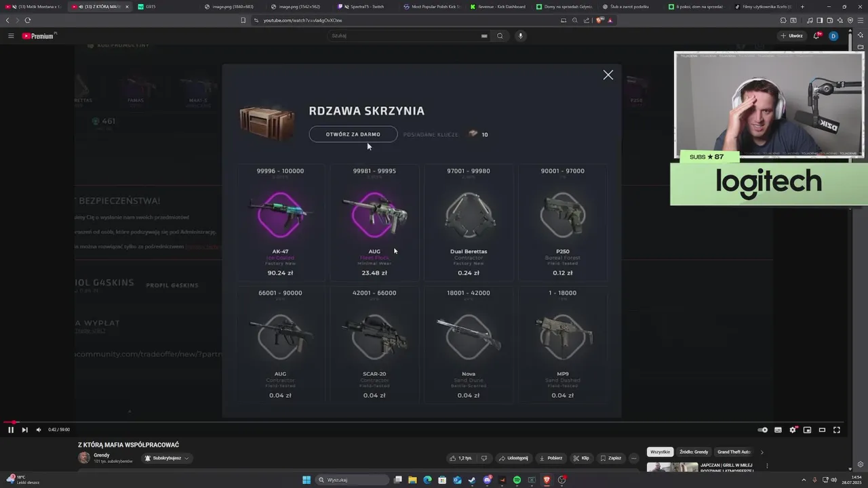This screenshot has height=488, width=868.
Task: Dislike the video
Action: (484, 458)
